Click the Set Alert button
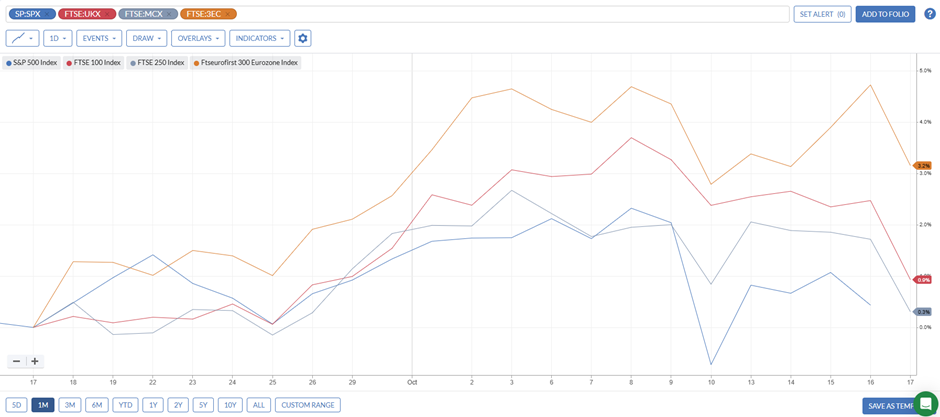 pos(822,14)
